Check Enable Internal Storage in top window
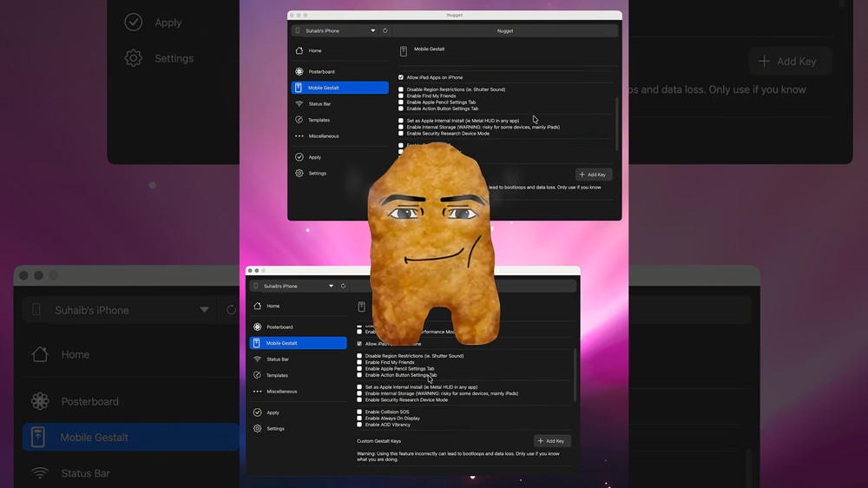868x488 pixels. (401, 127)
